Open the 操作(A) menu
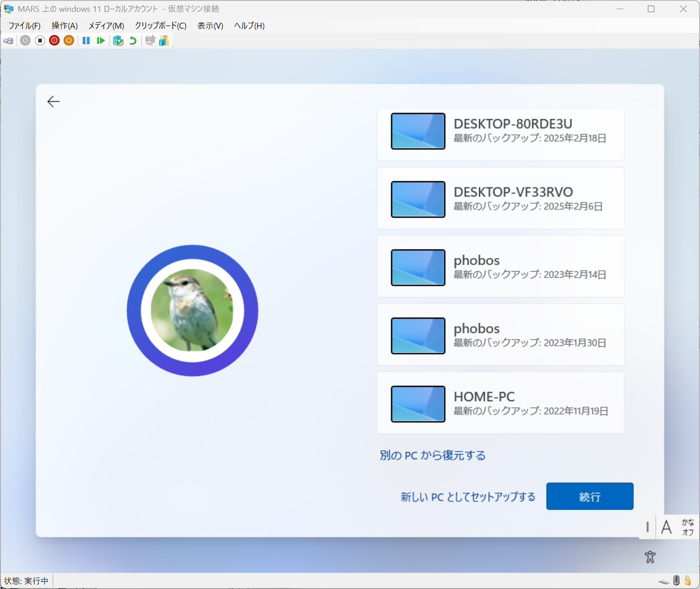700x589 pixels. [x=65, y=26]
